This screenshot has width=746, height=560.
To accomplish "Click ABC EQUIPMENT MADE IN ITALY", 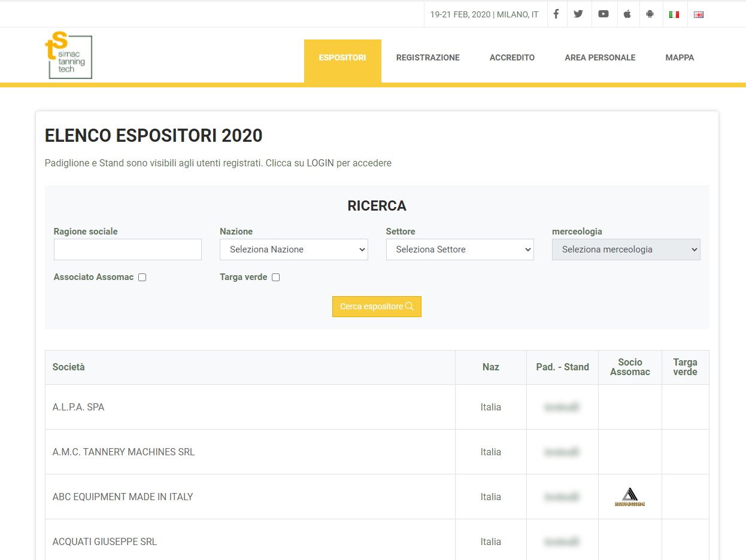I will click(x=123, y=497).
